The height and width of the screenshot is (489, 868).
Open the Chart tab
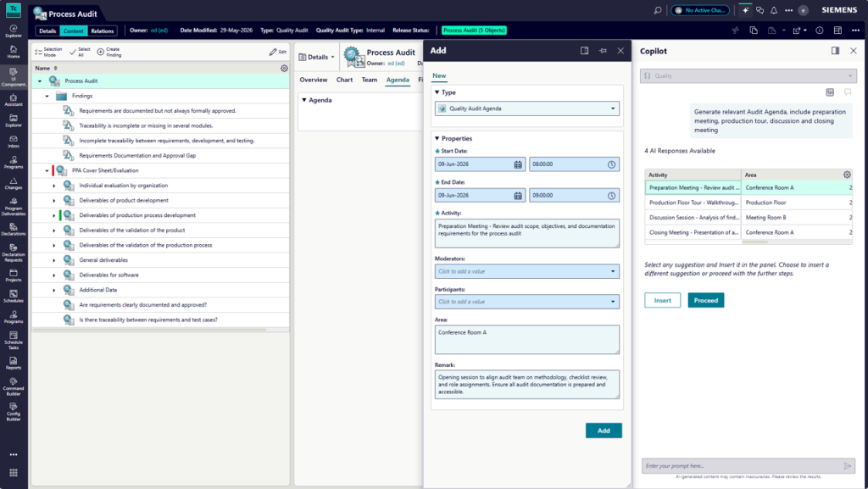point(344,80)
